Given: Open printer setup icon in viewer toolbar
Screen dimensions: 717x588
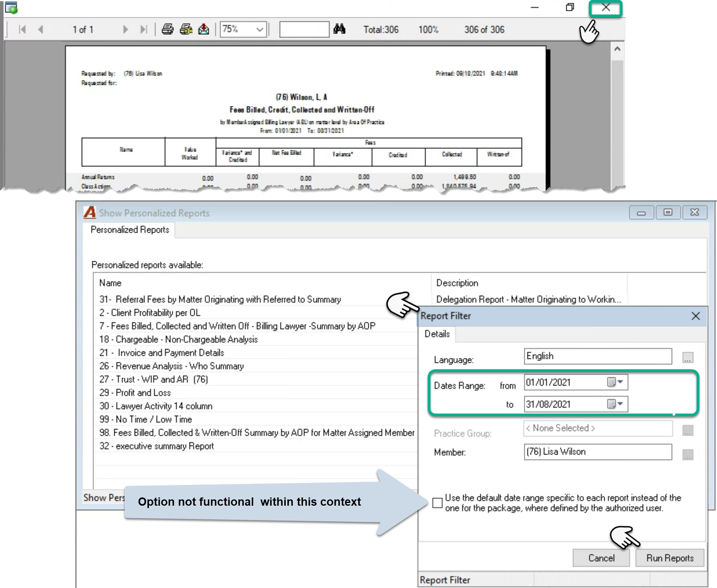Looking at the screenshot, I should click(186, 29).
